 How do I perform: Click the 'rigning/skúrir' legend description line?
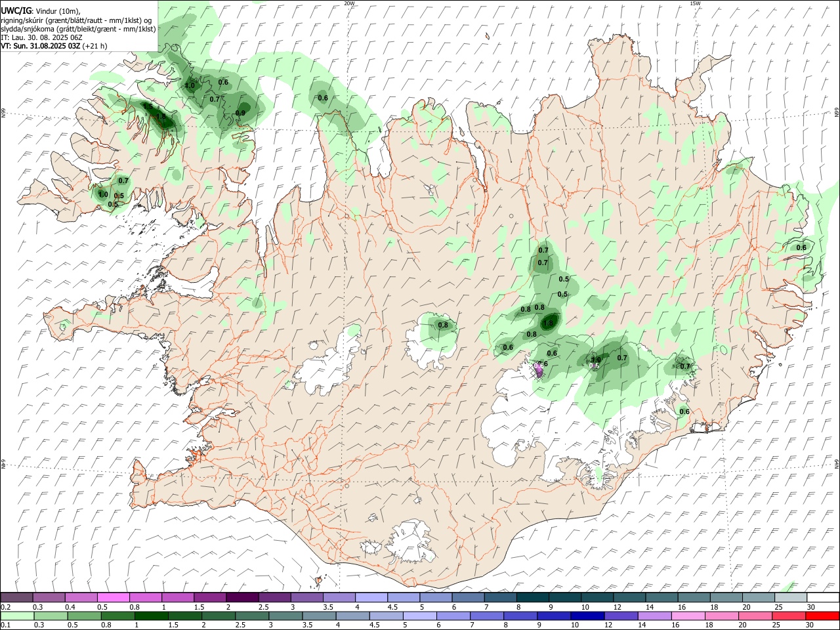(x=76, y=20)
